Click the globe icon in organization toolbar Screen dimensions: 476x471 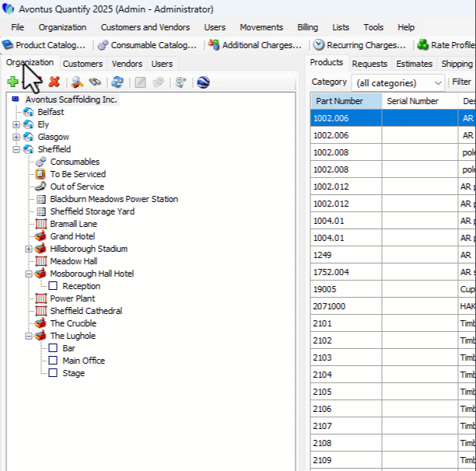[203, 82]
